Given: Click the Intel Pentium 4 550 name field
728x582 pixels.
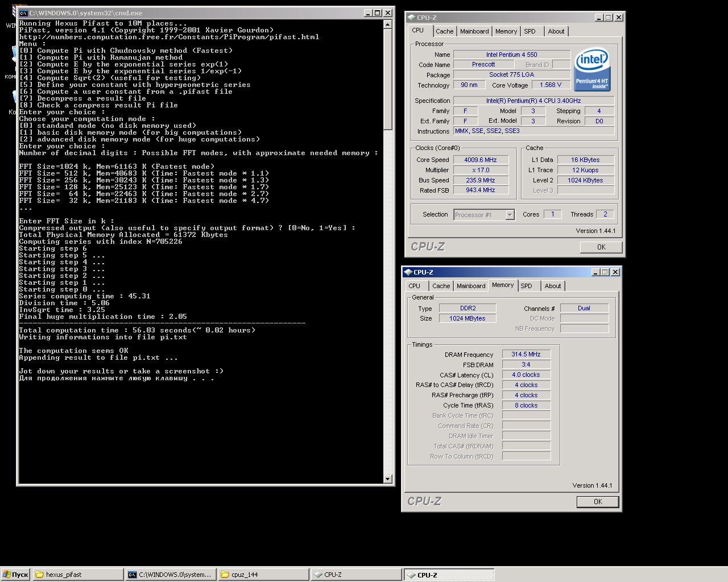Looking at the screenshot, I should (x=511, y=55).
